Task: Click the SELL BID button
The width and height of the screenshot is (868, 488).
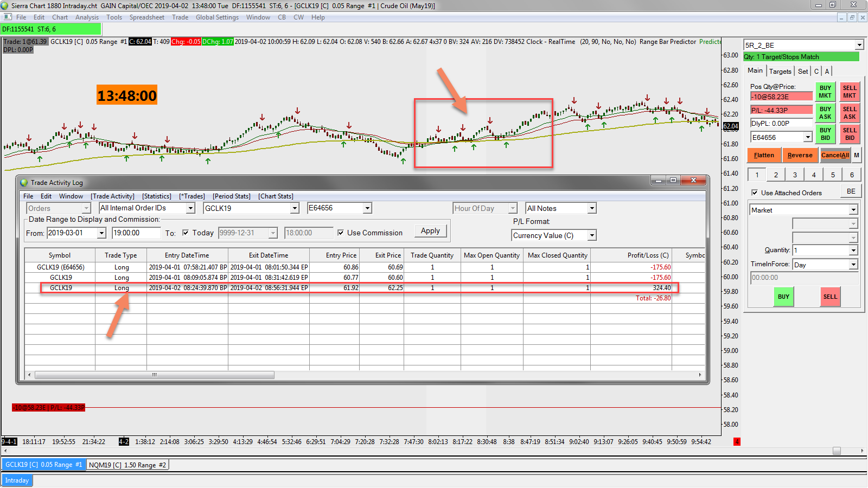Action: click(x=850, y=134)
